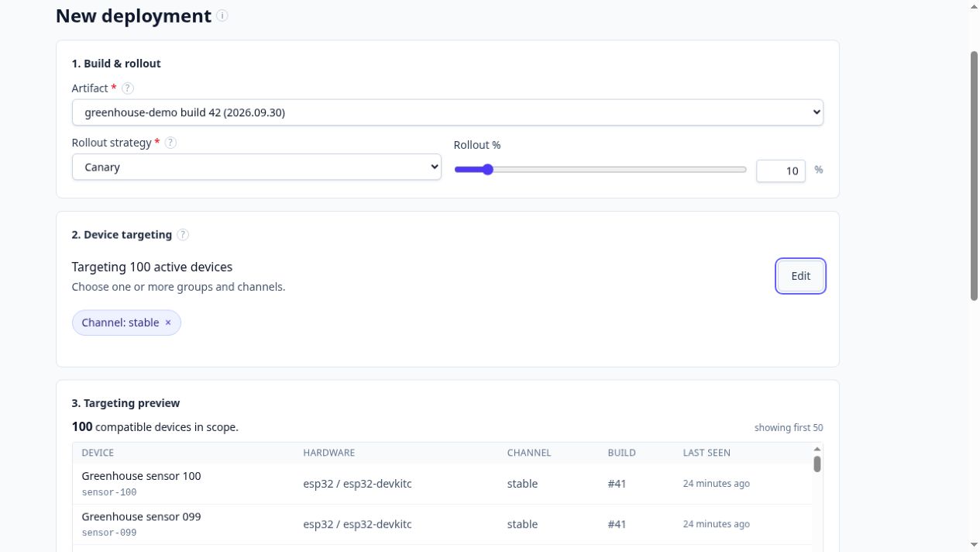Open the Artifact dropdown
This screenshot has width=980, height=552.
[448, 112]
